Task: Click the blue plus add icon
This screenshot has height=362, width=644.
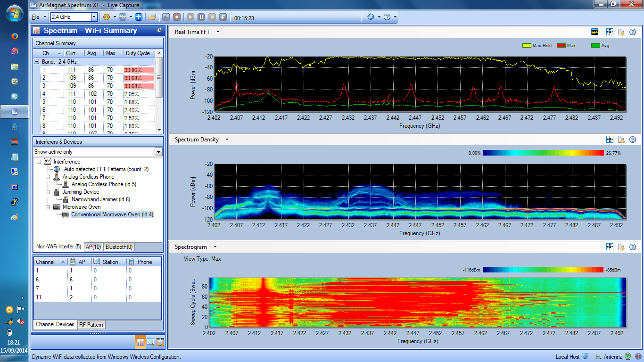Action: [139, 17]
